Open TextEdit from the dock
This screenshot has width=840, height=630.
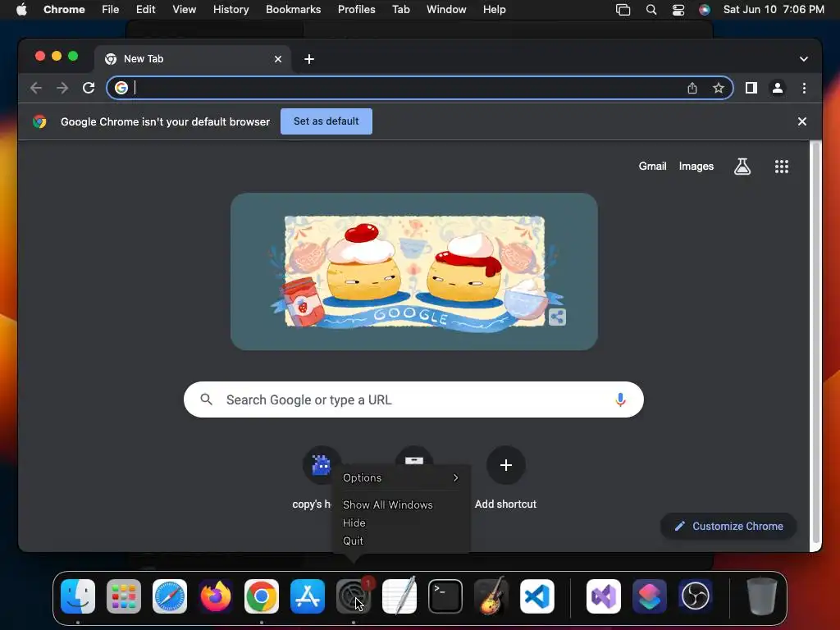click(x=399, y=596)
